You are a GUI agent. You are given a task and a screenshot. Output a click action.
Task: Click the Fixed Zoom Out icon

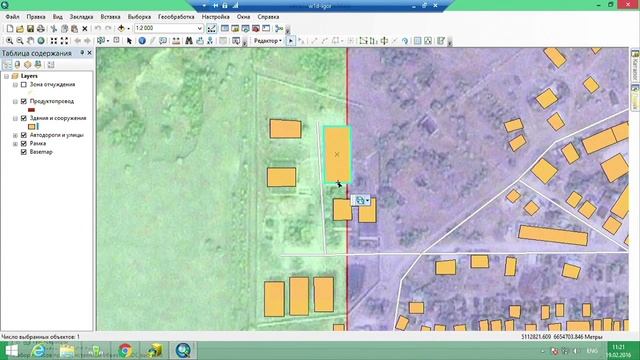[x=64, y=41]
